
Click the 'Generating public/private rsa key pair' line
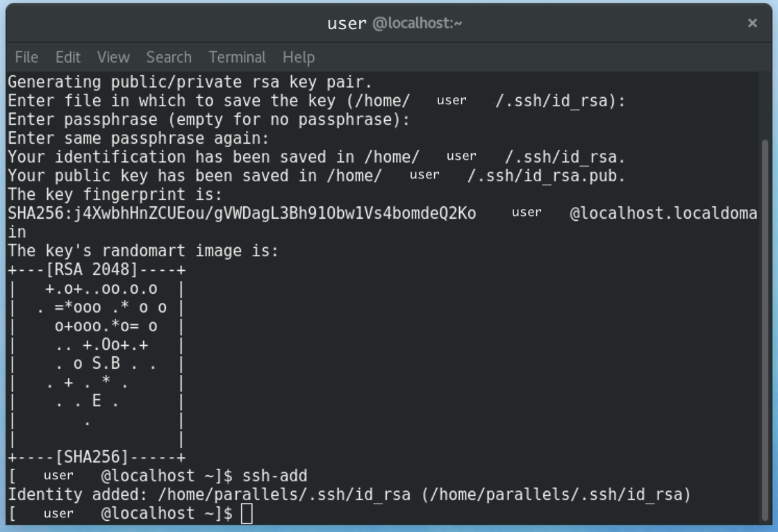(190, 82)
